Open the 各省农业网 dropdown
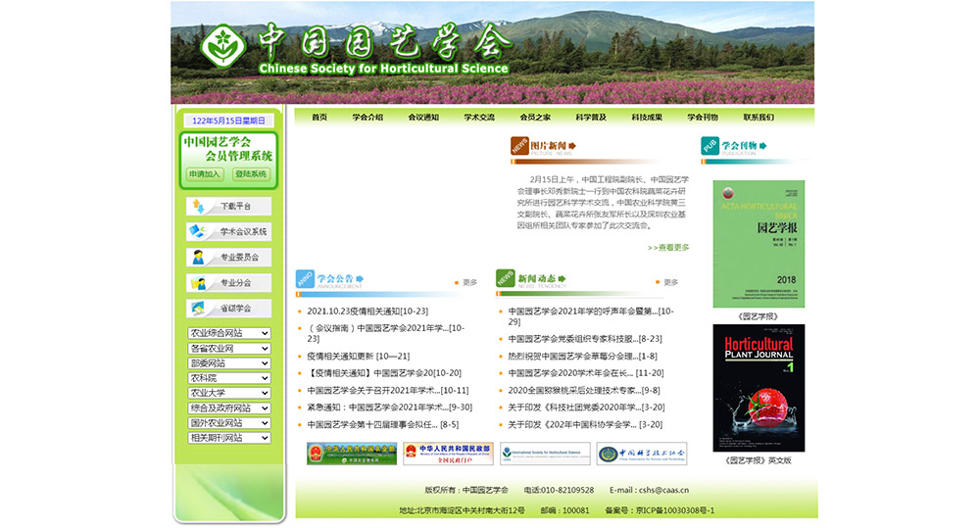The height and width of the screenshot is (528, 980). (x=228, y=348)
